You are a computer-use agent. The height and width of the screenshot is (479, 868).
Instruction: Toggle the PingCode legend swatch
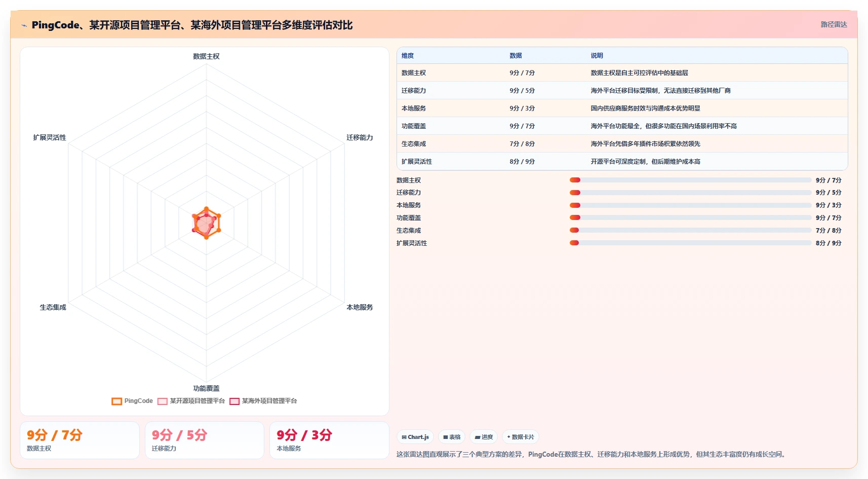point(116,401)
